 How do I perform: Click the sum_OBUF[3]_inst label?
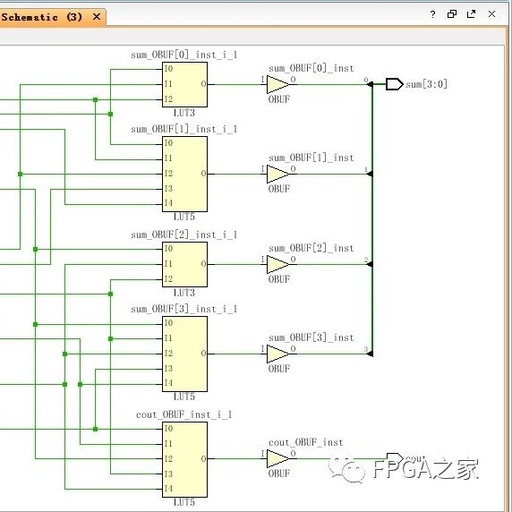[311, 338]
